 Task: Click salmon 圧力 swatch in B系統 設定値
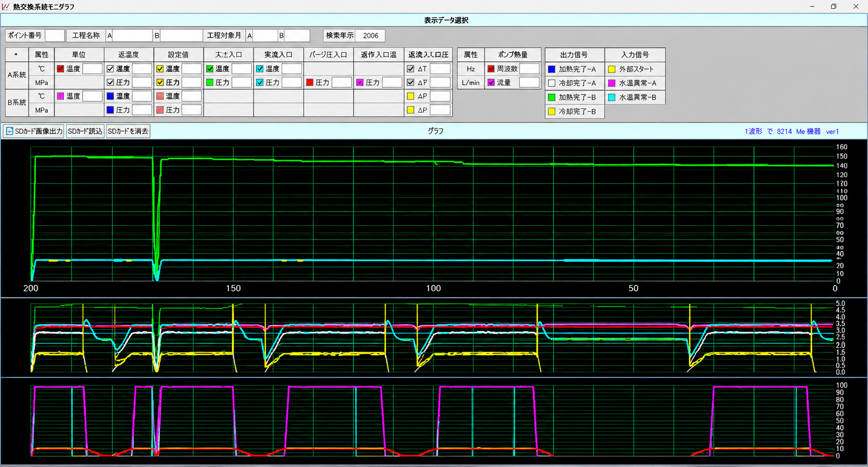click(160, 110)
